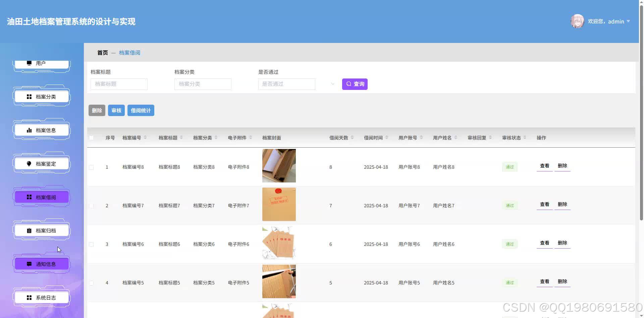
Task: Open 借阅统计 statistics view
Action: (x=141, y=110)
